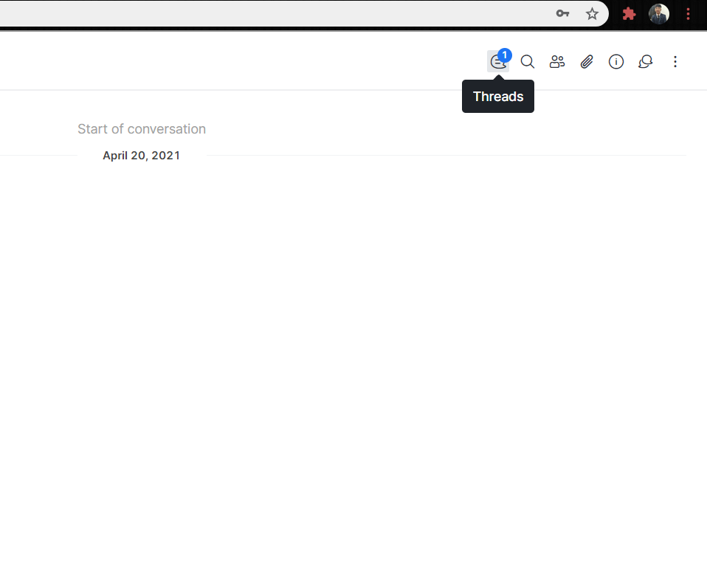
Task: Show the Team Members list
Action: (557, 61)
